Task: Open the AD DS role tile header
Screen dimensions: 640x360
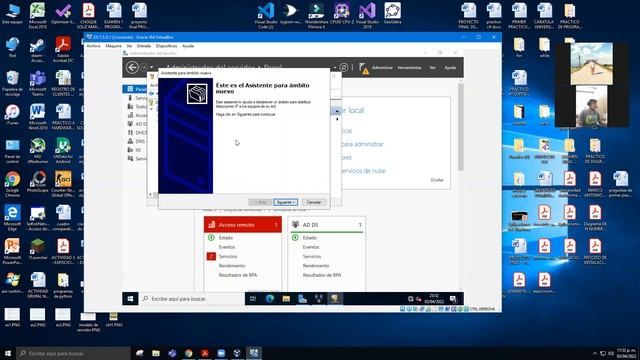Action: (327, 225)
